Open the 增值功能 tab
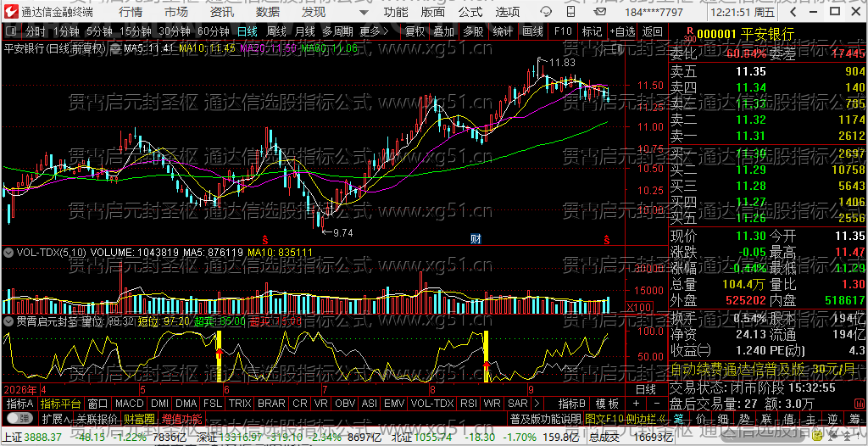Viewport: 868px width, 446px height. [181, 418]
